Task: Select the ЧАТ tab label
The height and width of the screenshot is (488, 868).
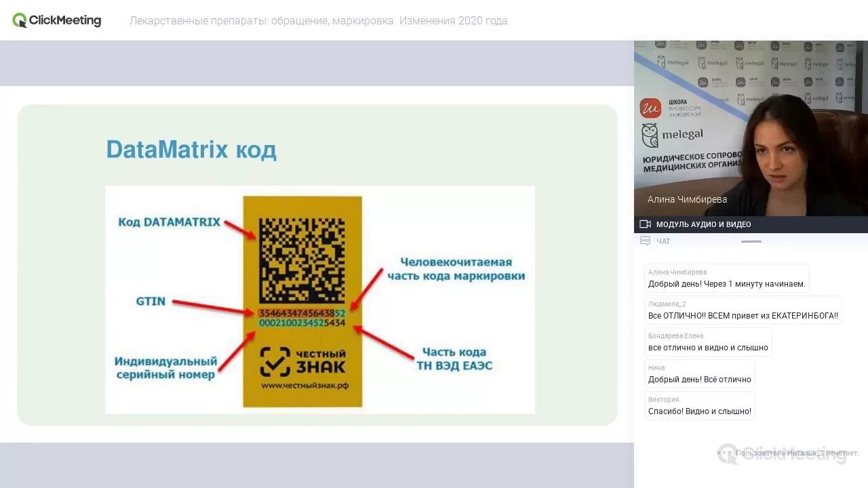Action: pyautogui.click(x=663, y=241)
